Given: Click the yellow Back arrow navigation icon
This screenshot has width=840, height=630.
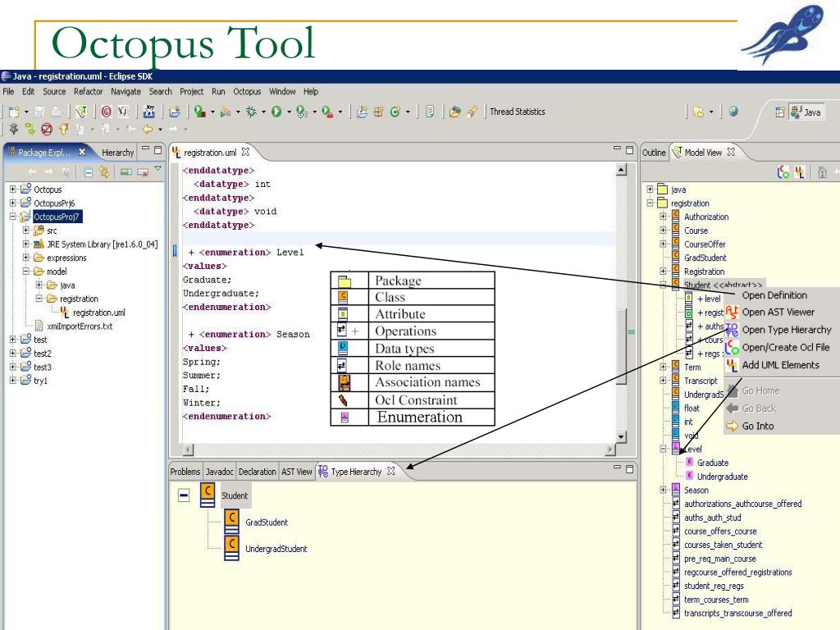Looking at the screenshot, I should (x=148, y=129).
